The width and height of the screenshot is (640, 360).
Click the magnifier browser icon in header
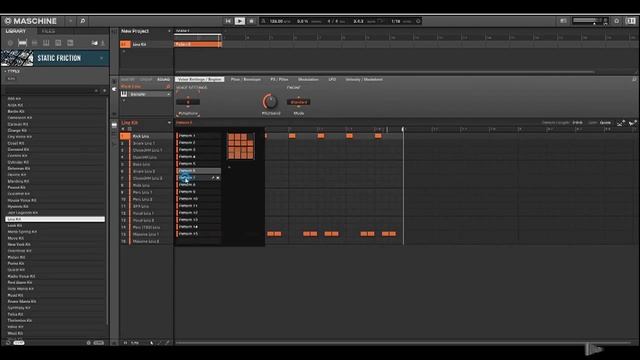(82, 21)
